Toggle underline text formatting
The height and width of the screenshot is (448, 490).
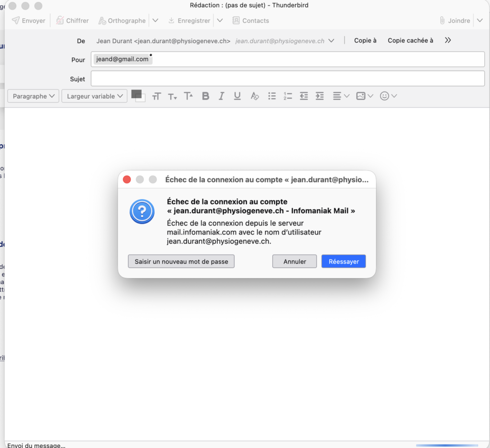pyautogui.click(x=237, y=96)
